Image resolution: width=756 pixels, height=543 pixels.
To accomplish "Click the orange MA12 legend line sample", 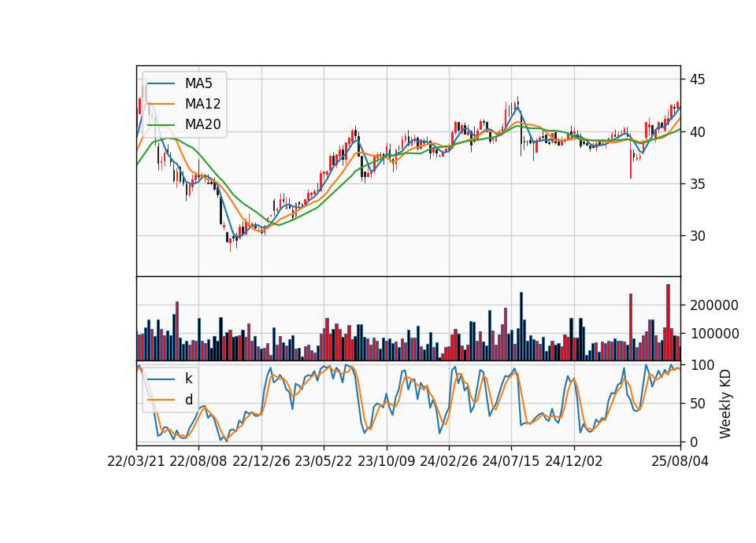I will pos(161,104).
